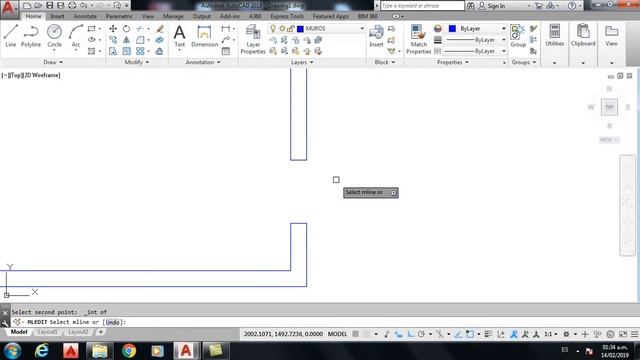
Task: Click the Stretch tool icon
Action: click(113, 51)
